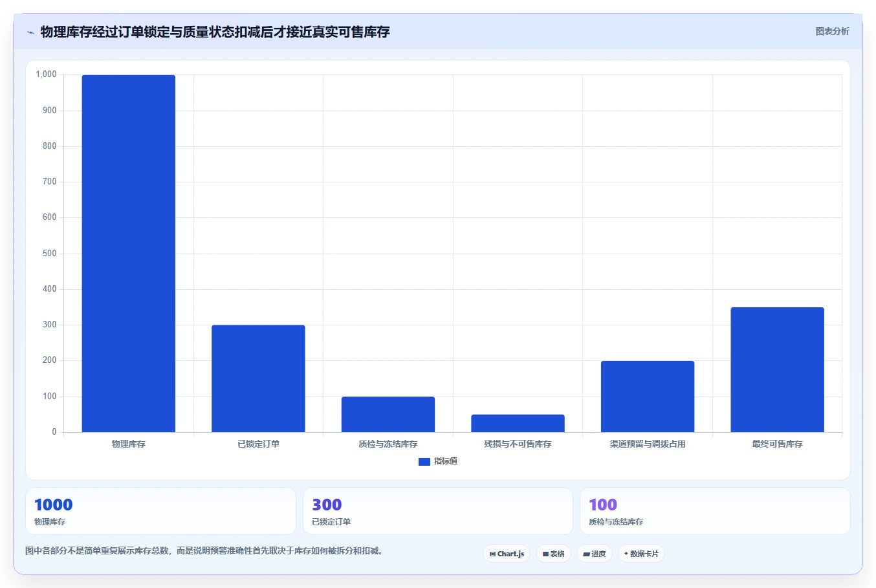This screenshot has width=876, height=588.
Task: Click the large number 300 in card
Action: coord(327,505)
